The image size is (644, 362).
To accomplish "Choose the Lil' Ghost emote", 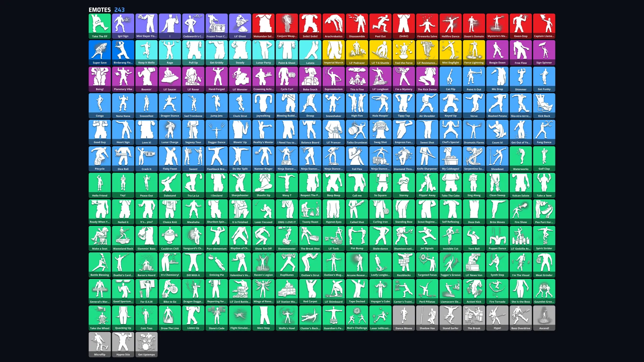I will coord(240,26).
